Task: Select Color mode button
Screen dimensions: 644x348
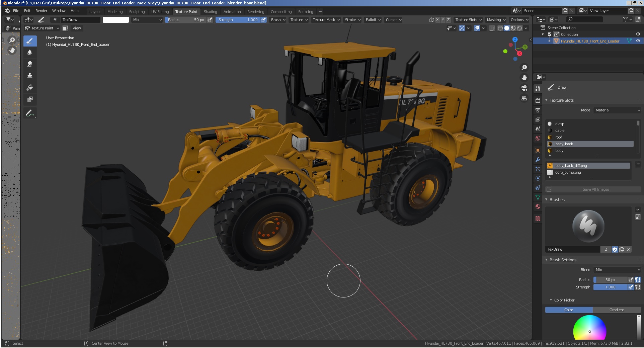Action: pos(569,310)
